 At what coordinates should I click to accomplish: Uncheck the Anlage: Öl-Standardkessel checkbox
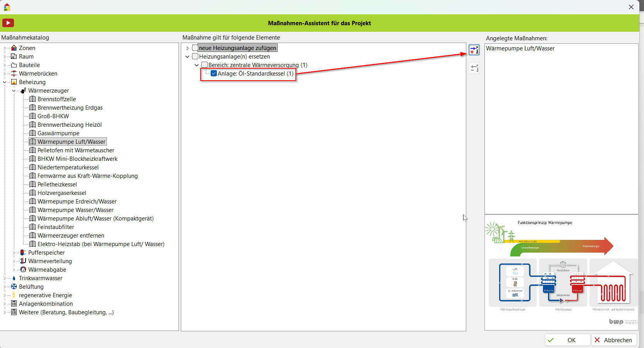click(214, 74)
